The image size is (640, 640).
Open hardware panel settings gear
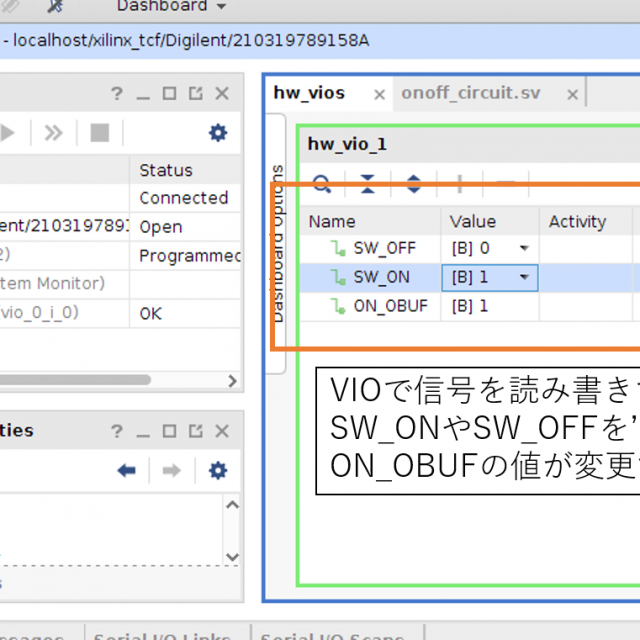pos(217,132)
